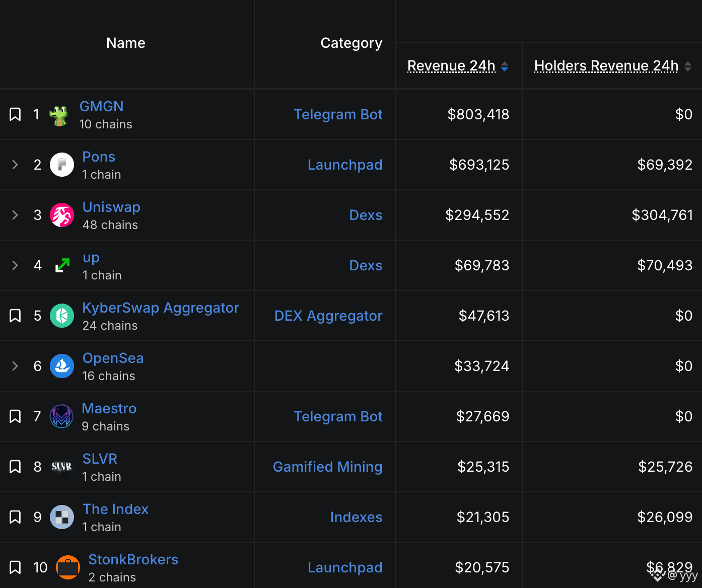
Task: Click the SLVR logo icon
Action: pyautogui.click(x=62, y=467)
